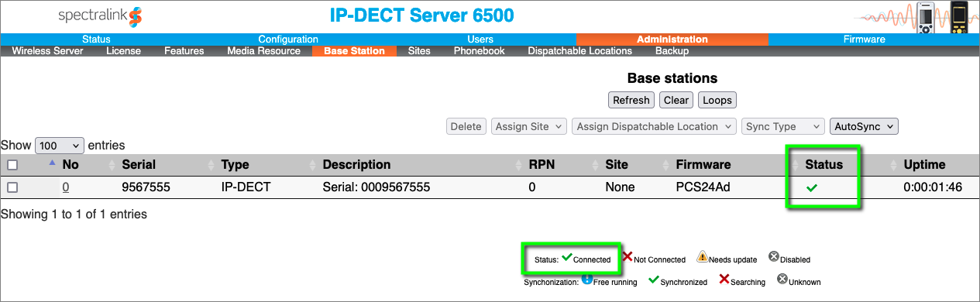The height and width of the screenshot is (302, 980).
Task: Open the Assign Site dropdown
Action: click(x=529, y=126)
